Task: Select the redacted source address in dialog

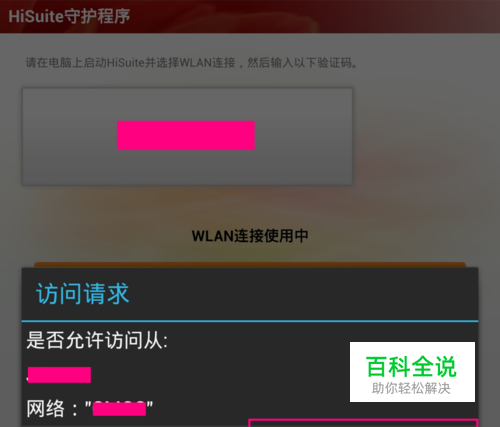Action: tap(59, 375)
